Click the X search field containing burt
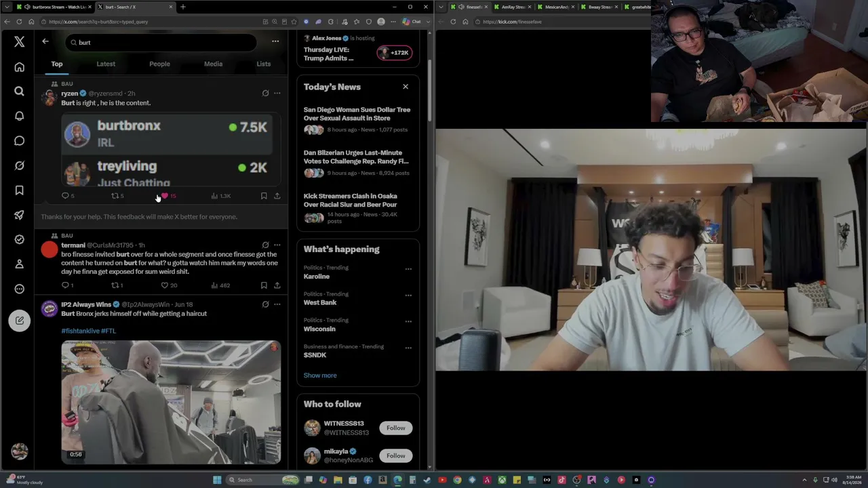This screenshot has height=488, width=868. tap(161, 42)
